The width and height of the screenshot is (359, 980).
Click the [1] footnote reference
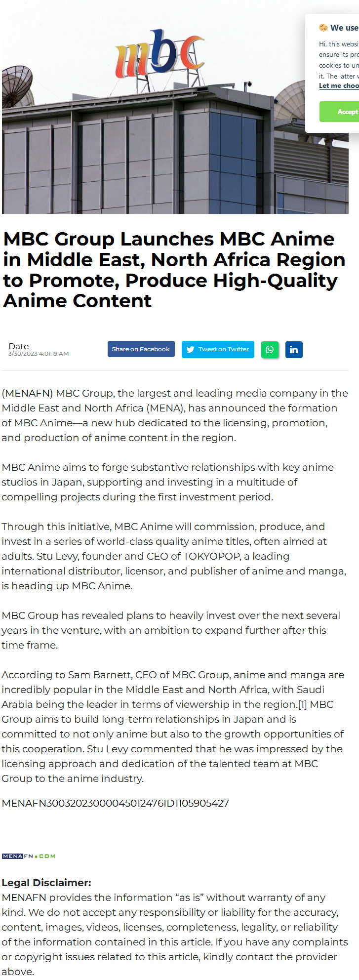click(x=302, y=704)
